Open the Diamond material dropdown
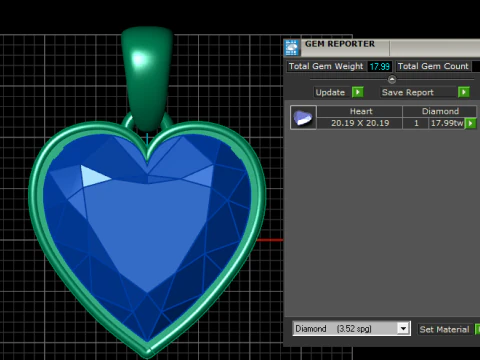The width and height of the screenshot is (480, 360). 403,329
